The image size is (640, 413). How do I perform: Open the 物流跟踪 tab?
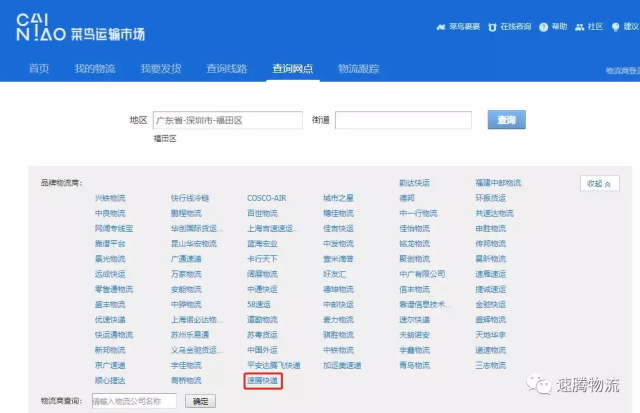pyautogui.click(x=359, y=69)
